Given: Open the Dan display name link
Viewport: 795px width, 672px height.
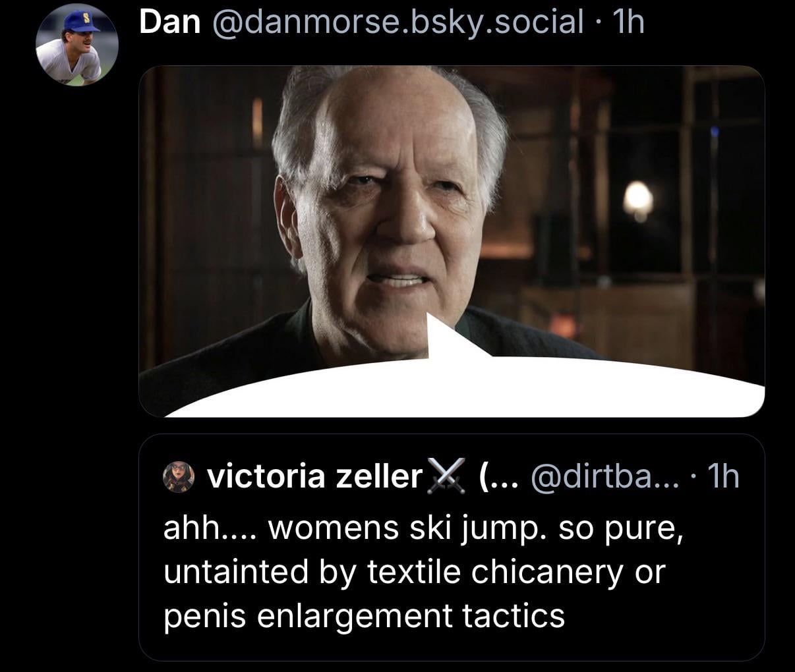Looking at the screenshot, I should point(170,23).
